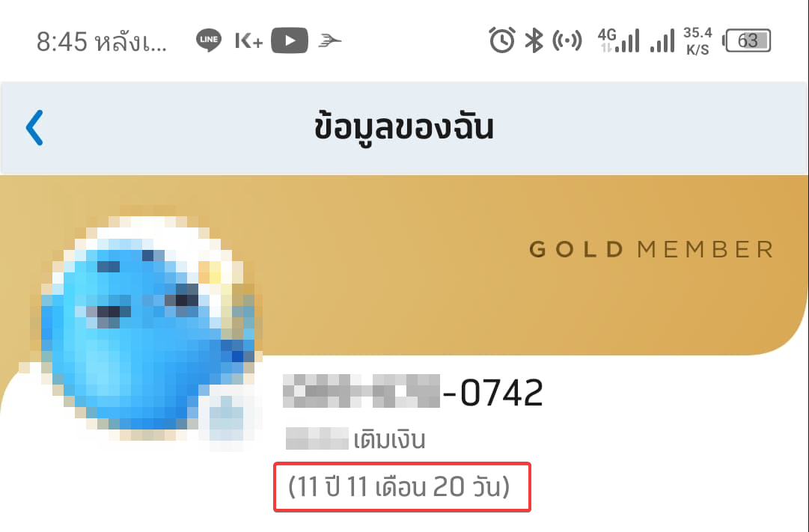Tap the blue back arrow
809x532 pixels.
pyautogui.click(x=34, y=127)
